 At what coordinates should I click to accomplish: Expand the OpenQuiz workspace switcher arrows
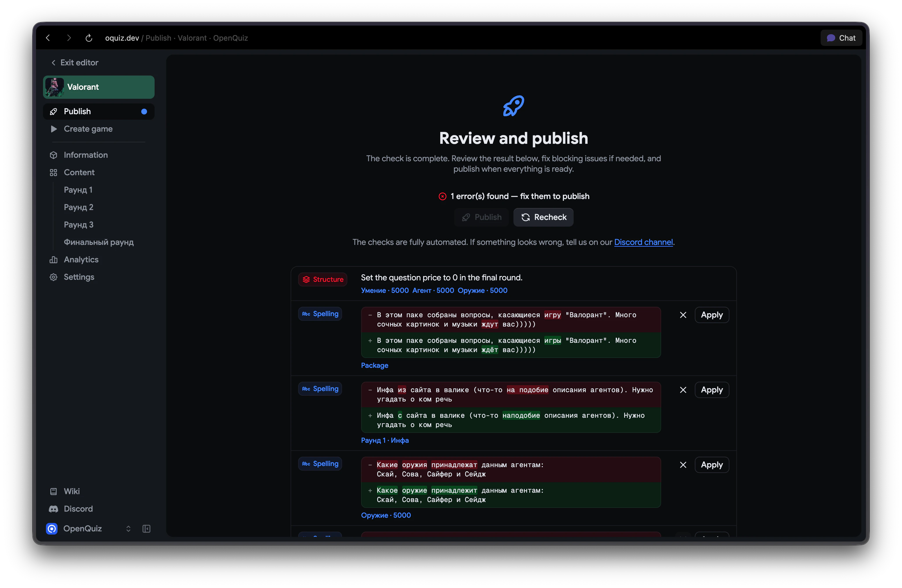click(128, 528)
